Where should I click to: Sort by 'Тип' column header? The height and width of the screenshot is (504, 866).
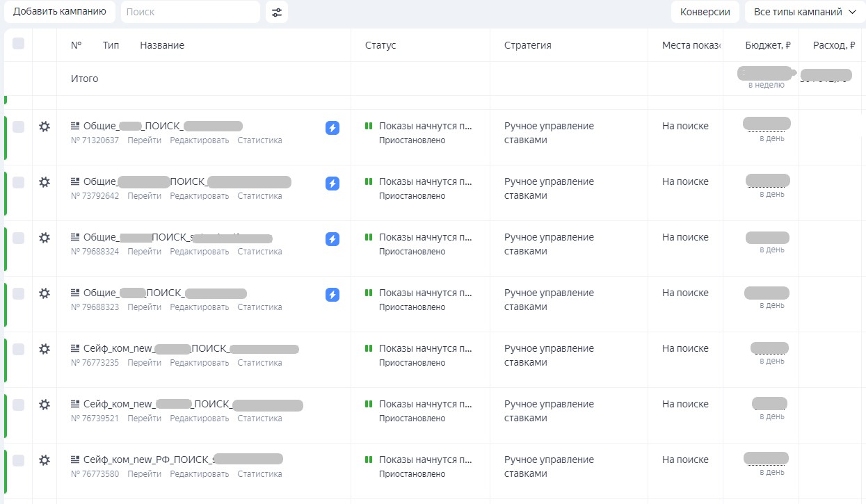(x=111, y=45)
